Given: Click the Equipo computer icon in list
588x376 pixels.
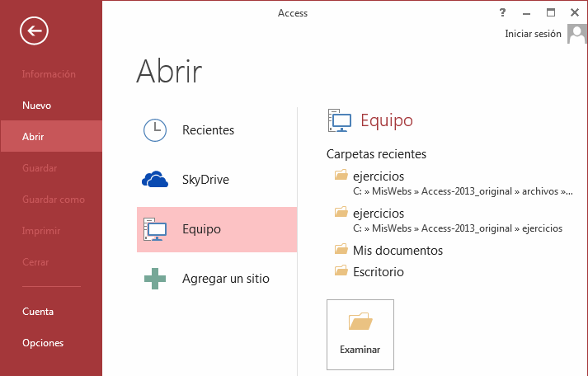Looking at the screenshot, I should coord(154,229).
